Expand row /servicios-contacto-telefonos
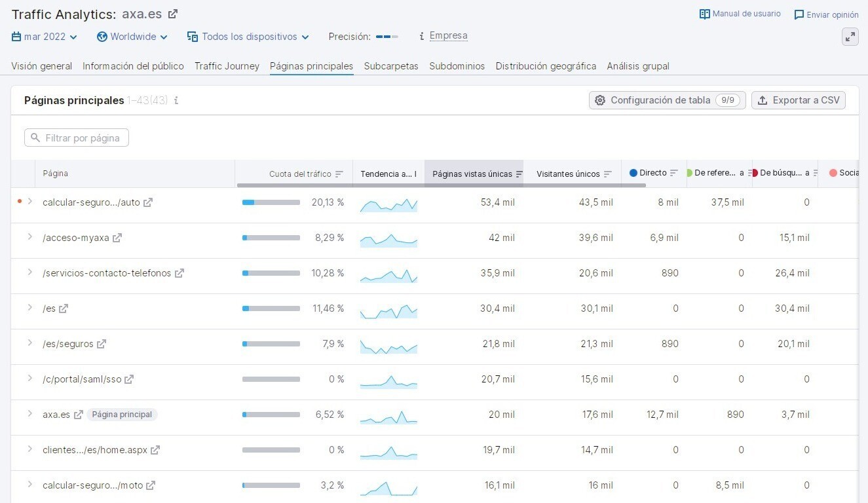 coord(30,272)
